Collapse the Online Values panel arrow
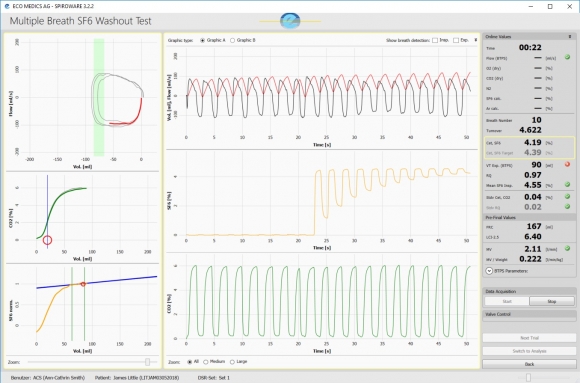Viewport: 580px width, 383px height. (570, 37)
